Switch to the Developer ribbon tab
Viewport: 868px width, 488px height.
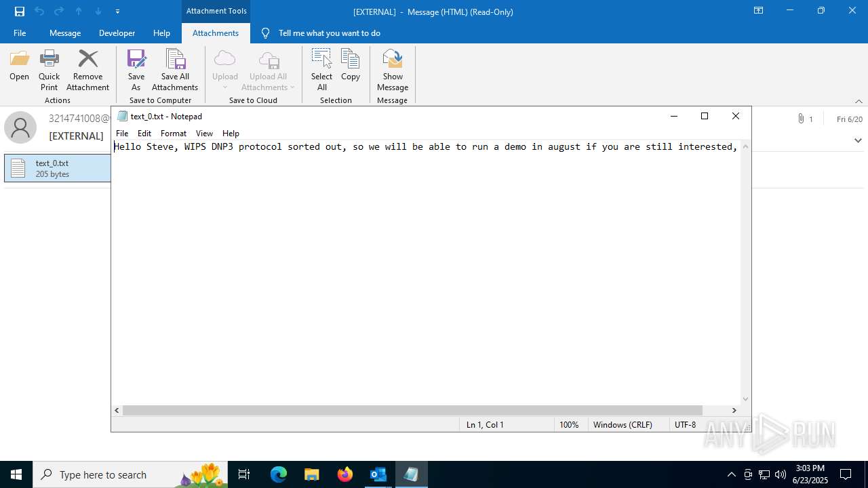click(x=117, y=33)
